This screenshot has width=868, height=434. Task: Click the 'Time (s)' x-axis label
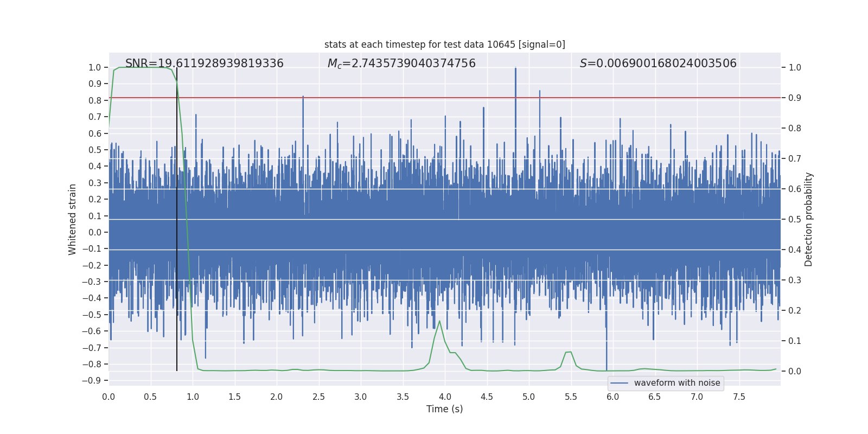click(x=444, y=409)
